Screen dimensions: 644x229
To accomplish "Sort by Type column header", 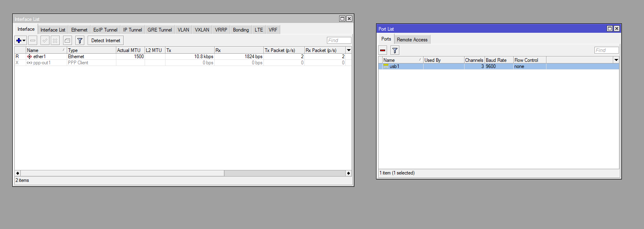I will [x=91, y=50].
